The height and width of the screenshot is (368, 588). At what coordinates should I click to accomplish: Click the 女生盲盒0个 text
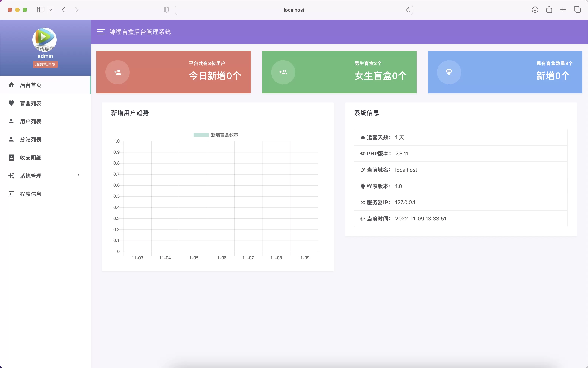(381, 76)
